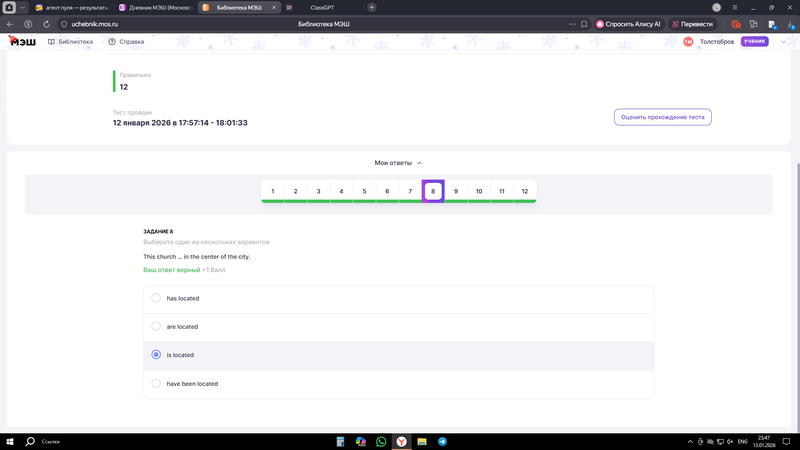Viewport: 800px width, 450px height.
Task: Click Спросить Алису AI button
Action: [x=629, y=24]
